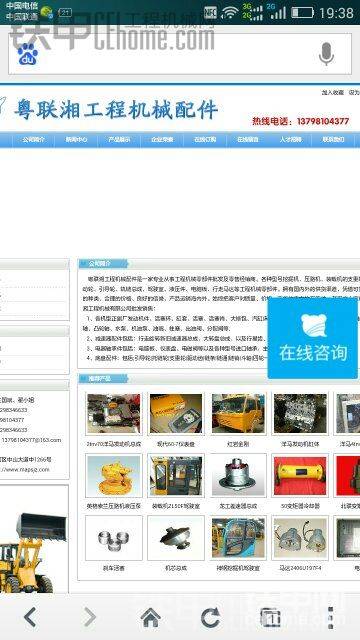Tap the Baidu paw logo icon
The image size is (360, 640).
[x=27, y=55]
